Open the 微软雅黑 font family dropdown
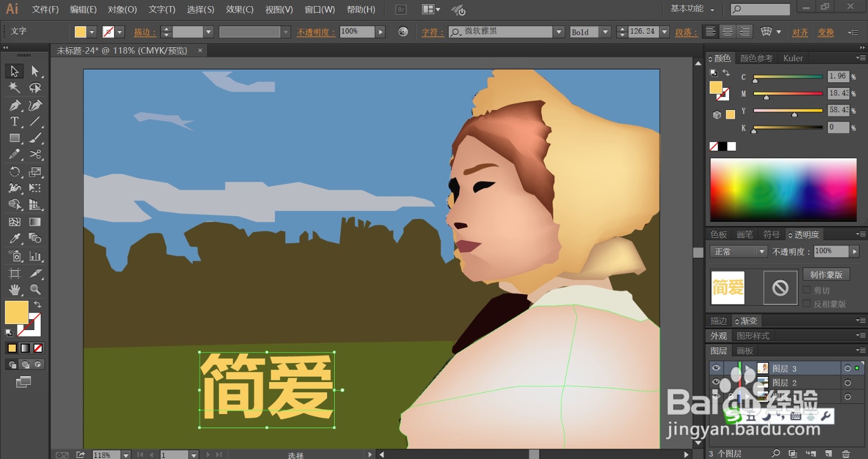This screenshot has height=459, width=868. 559,32
